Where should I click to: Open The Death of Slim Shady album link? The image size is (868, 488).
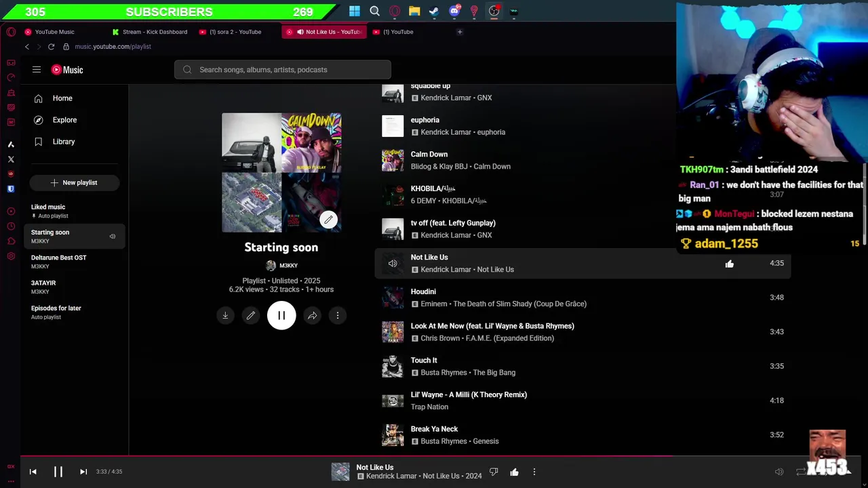click(520, 304)
